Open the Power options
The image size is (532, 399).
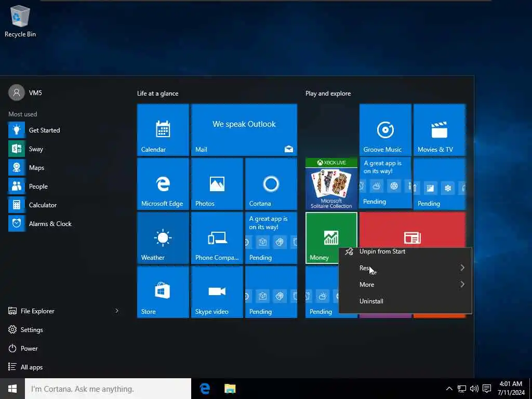point(23,349)
